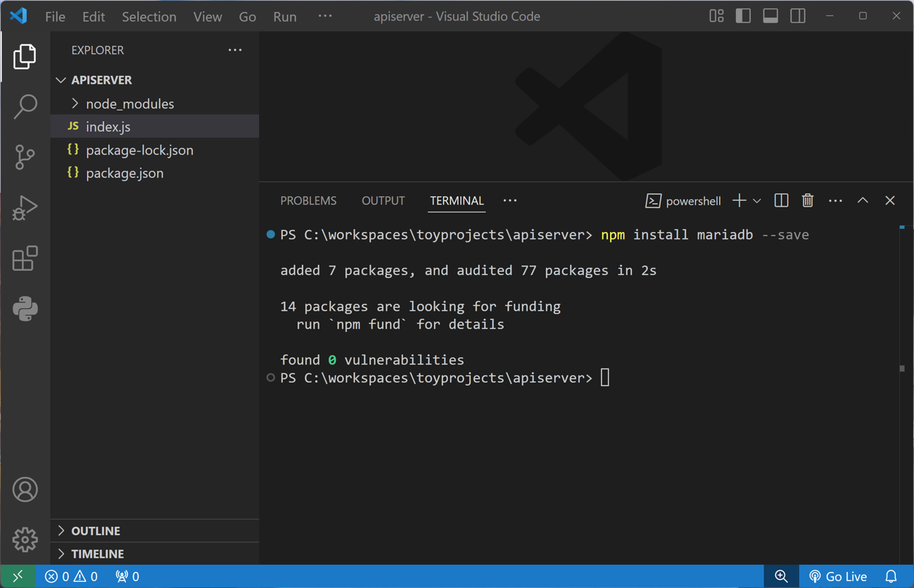Open the View menu
Screen dimensions: 914x588
coord(208,16)
